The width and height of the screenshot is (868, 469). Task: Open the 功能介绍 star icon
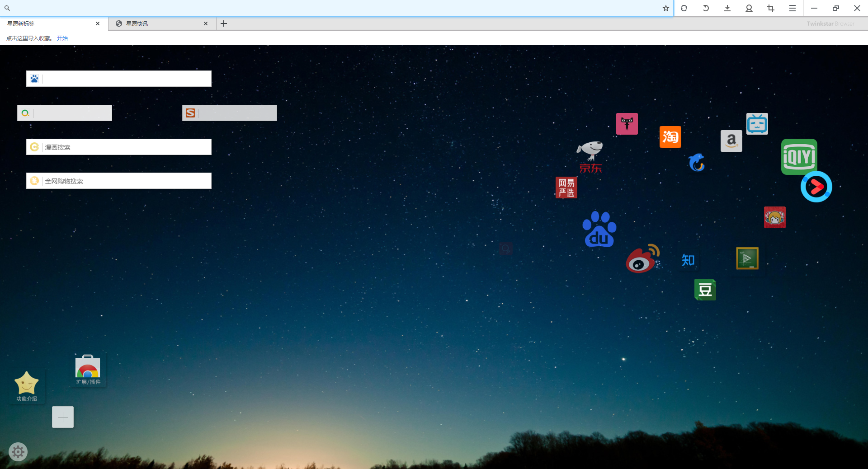coord(27,386)
